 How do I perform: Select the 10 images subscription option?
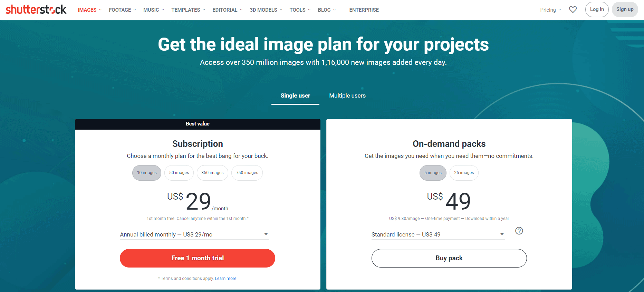coord(147,173)
